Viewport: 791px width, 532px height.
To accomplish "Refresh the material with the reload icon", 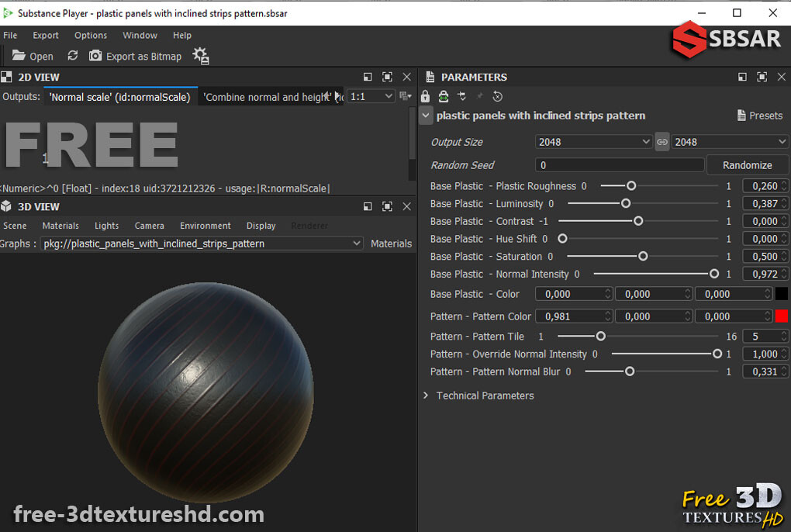I will pyautogui.click(x=72, y=56).
